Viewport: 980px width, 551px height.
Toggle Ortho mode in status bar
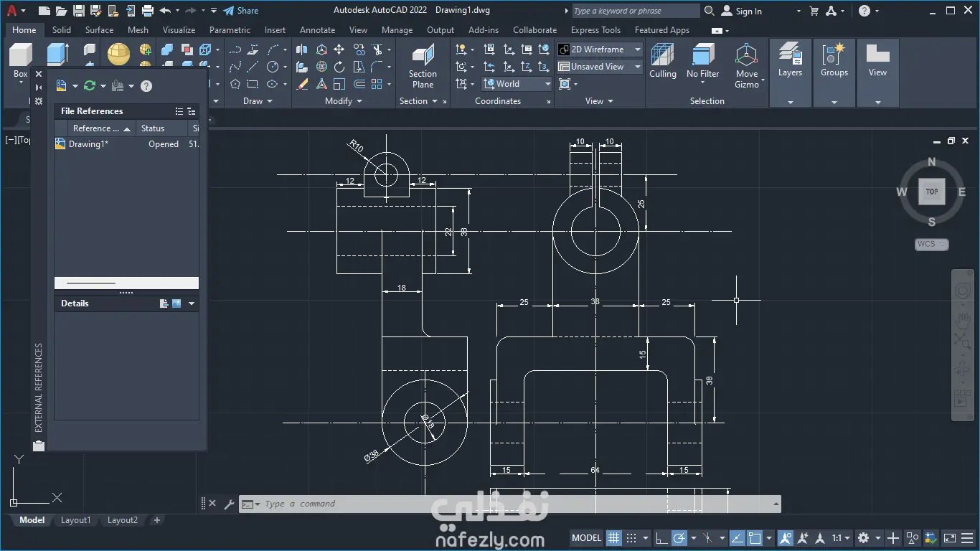pyautogui.click(x=661, y=537)
